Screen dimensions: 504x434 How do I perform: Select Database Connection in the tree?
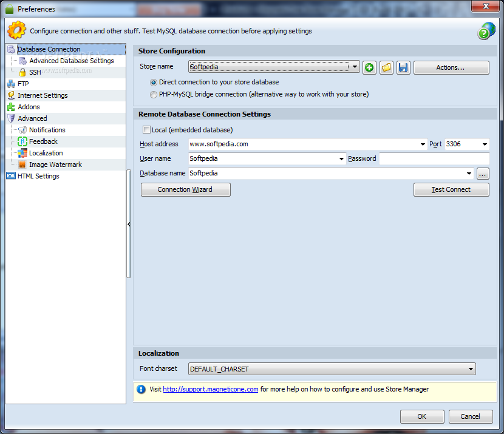pos(49,49)
